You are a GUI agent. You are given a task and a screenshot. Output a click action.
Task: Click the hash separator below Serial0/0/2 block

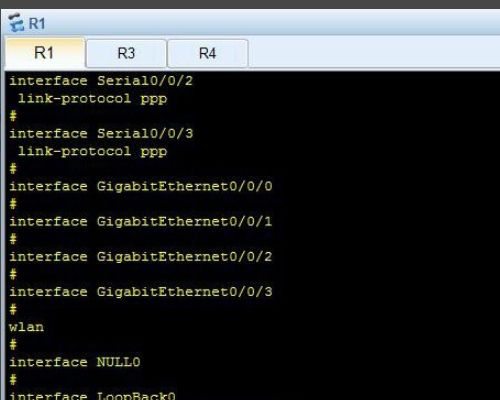13,116
